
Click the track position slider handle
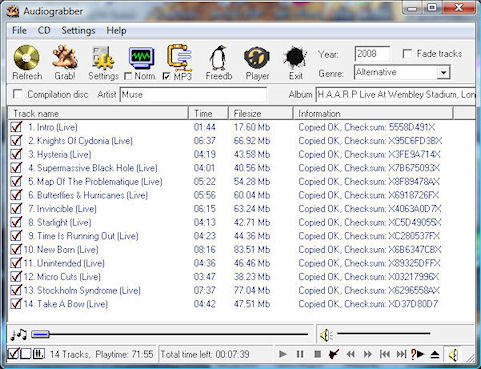40,334
